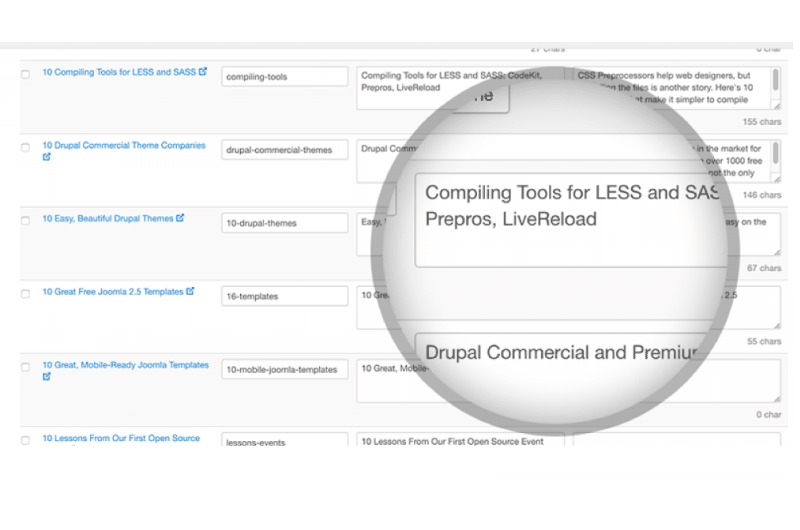
Task: Click the 146 chars counter text
Action: pos(762,195)
